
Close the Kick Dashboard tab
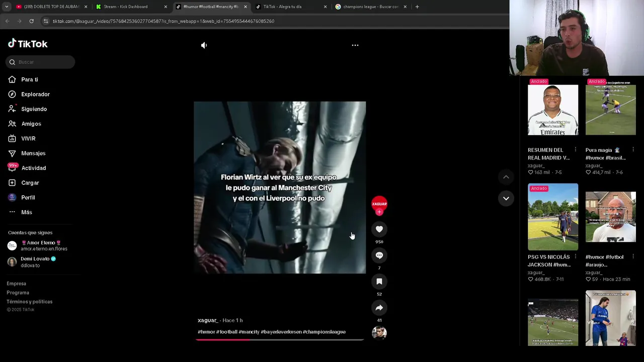[x=166, y=7]
